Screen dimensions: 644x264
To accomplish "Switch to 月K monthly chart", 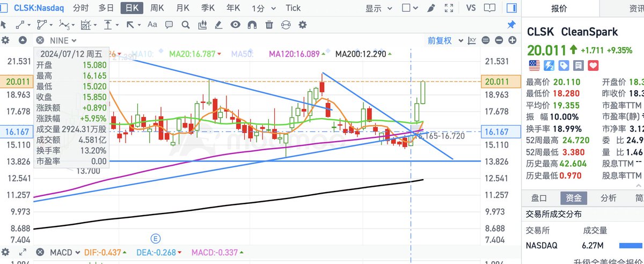I will 182,8.
